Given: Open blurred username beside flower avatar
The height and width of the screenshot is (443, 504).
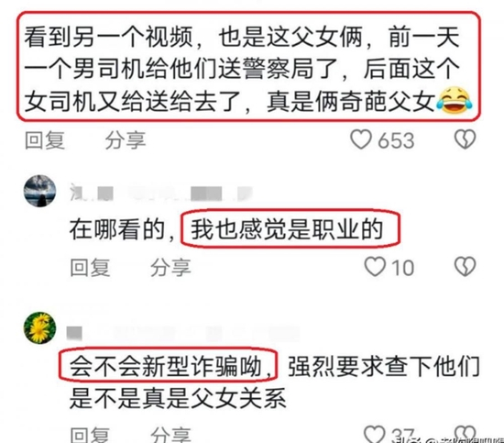Looking at the screenshot, I should (x=183, y=333).
